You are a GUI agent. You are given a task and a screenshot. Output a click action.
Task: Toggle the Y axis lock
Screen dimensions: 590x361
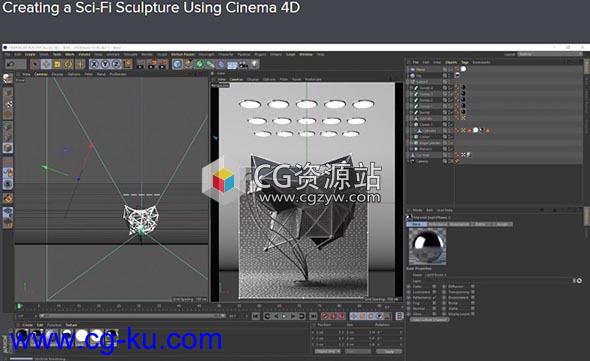(x=105, y=64)
